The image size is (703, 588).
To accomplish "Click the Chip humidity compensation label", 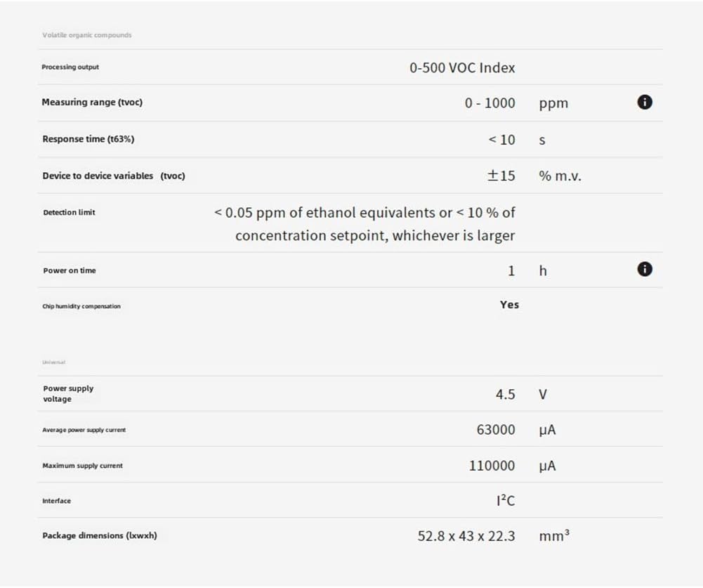I will (81, 306).
